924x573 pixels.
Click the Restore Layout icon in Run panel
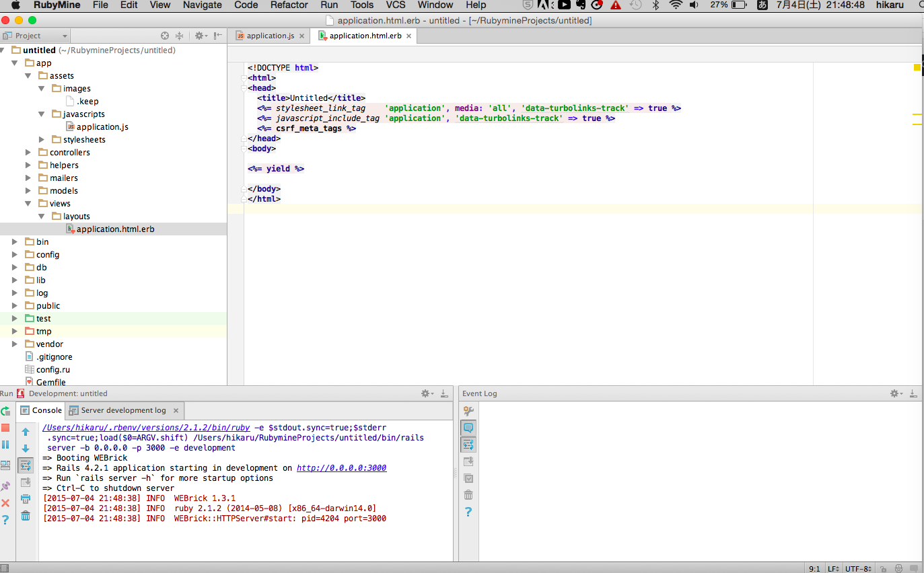click(5, 465)
